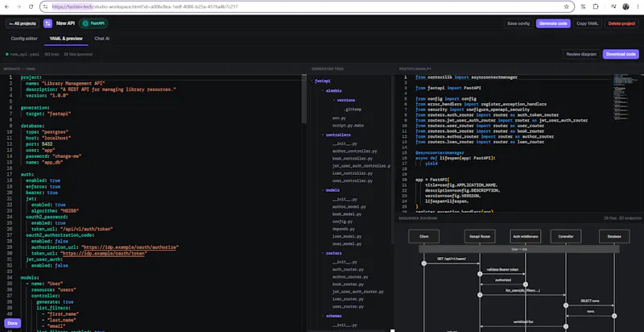Open config.py in models folder
This screenshot has width=644, height=332.
click(x=343, y=222)
